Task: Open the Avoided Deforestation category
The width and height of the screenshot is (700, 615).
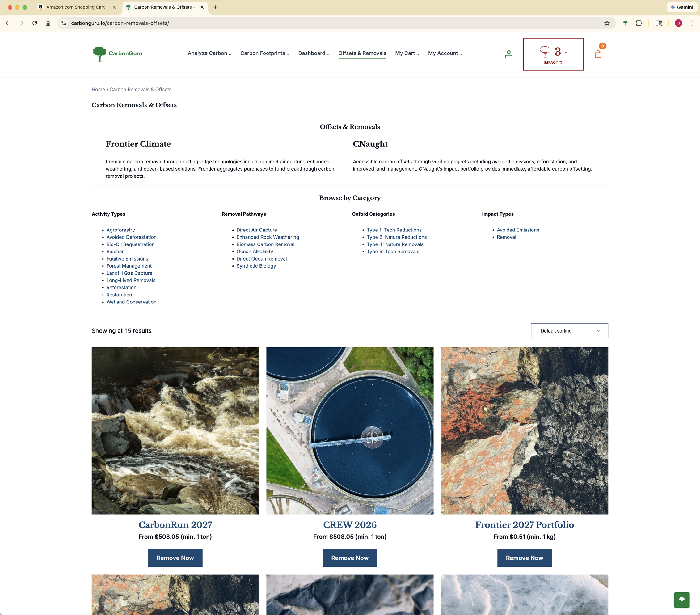Action: (x=132, y=237)
